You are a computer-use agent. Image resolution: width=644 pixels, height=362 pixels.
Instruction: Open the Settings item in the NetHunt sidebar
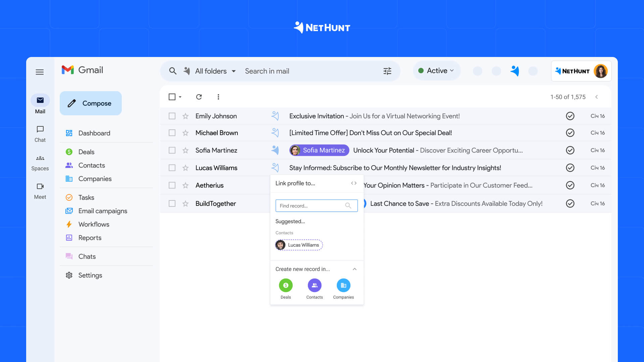[x=90, y=275]
